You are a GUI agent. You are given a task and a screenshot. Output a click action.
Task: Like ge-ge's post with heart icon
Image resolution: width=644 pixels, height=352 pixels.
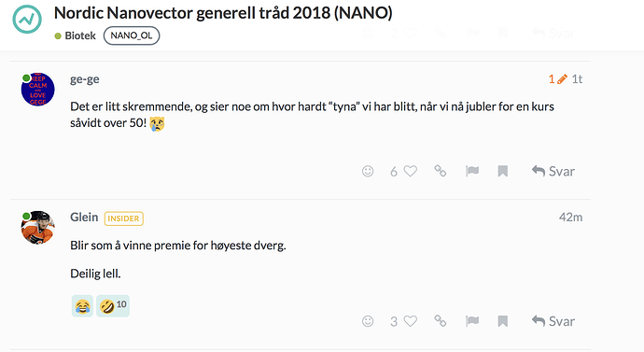[411, 171]
